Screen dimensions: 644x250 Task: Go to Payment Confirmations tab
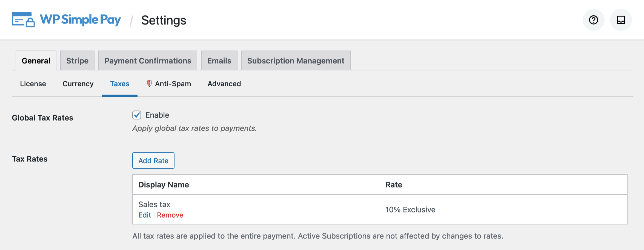pos(148,61)
